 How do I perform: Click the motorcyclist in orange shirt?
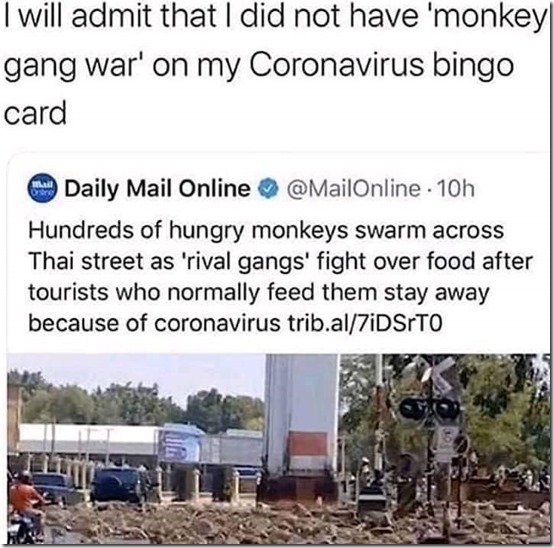point(24,507)
